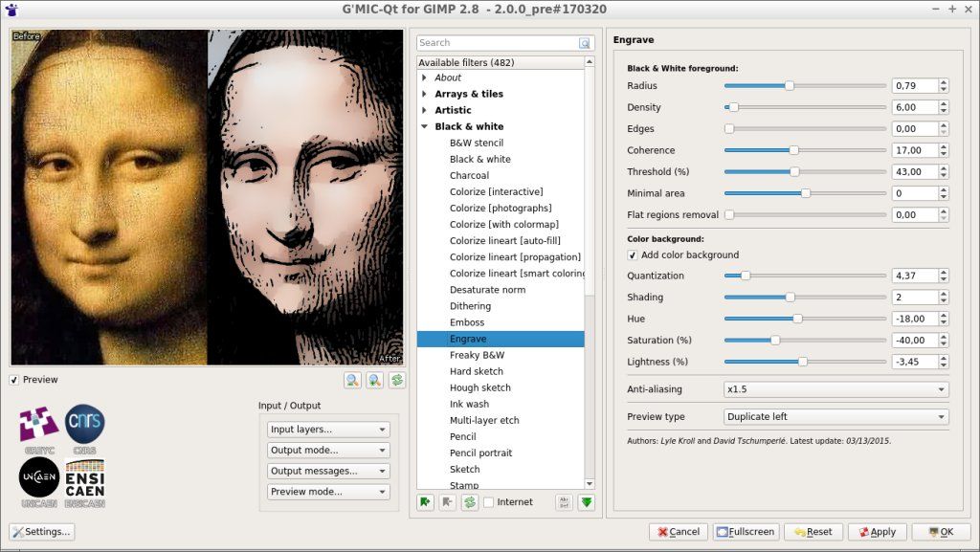
Task: Expand the Artistic category arrow
Action: point(424,110)
